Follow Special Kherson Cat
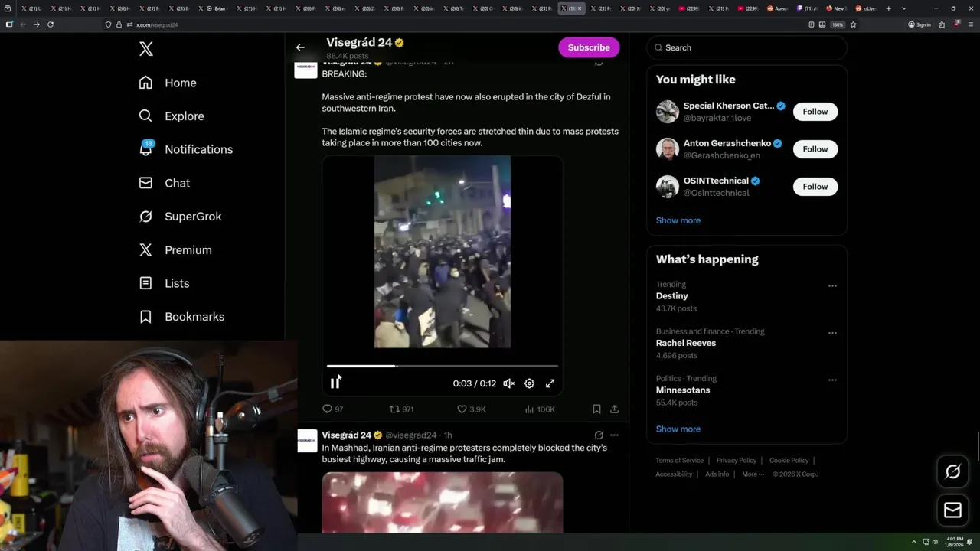 pos(815,112)
